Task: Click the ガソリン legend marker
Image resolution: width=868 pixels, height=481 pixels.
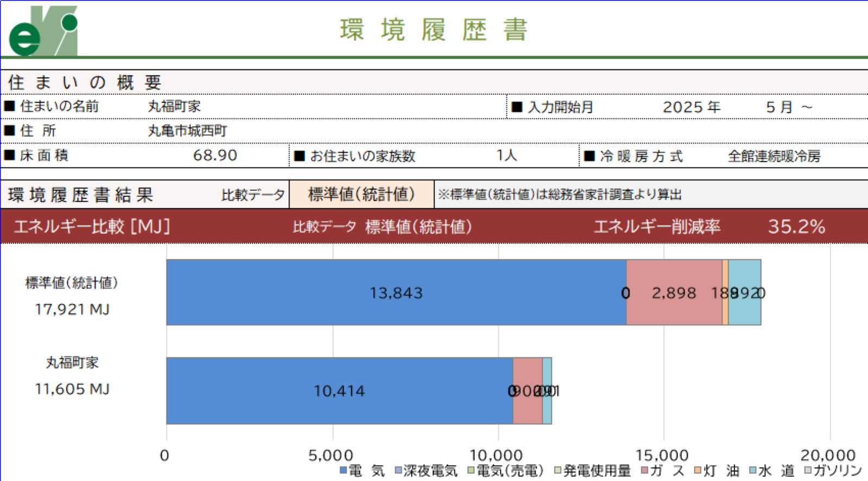Action: coord(808,470)
